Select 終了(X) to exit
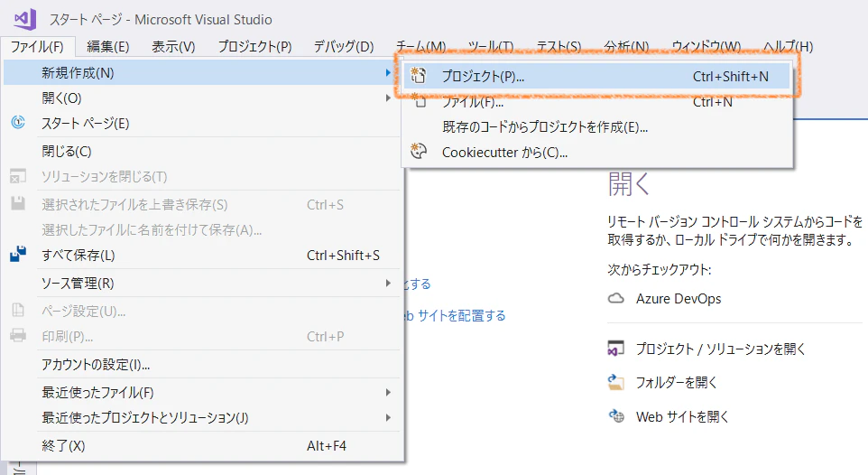The width and height of the screenshot is (868, 475). [201, 445]
